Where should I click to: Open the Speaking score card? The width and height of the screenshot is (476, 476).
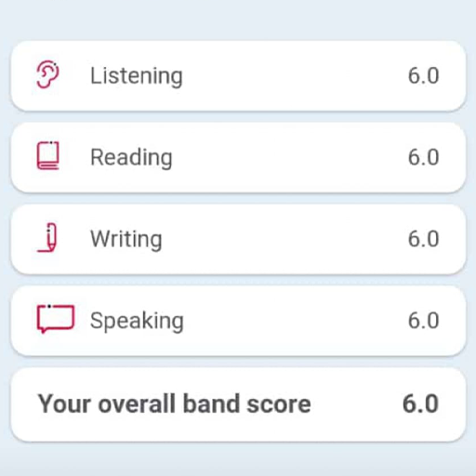238,321
